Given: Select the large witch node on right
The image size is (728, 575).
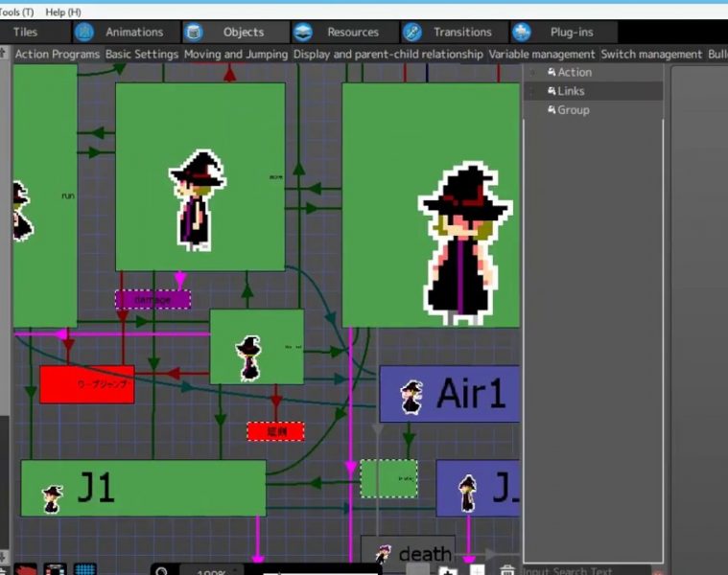Looking at the screenshot, I should (431, 205).
